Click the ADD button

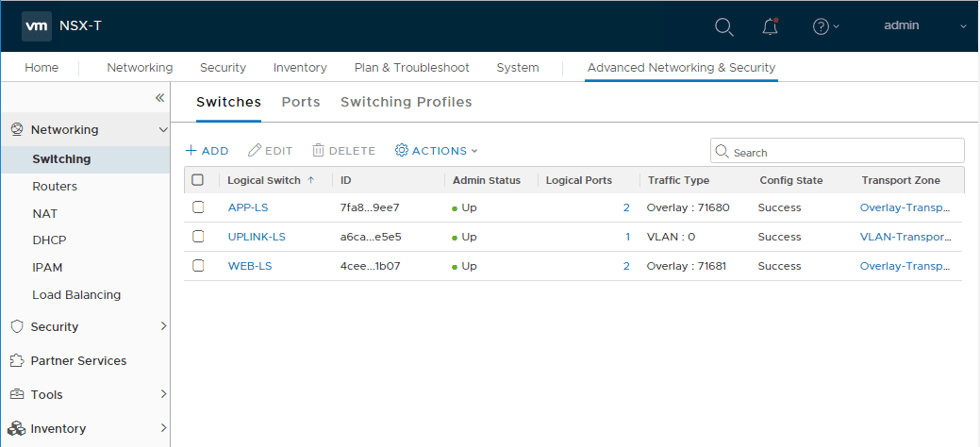[x=207, y=151]
